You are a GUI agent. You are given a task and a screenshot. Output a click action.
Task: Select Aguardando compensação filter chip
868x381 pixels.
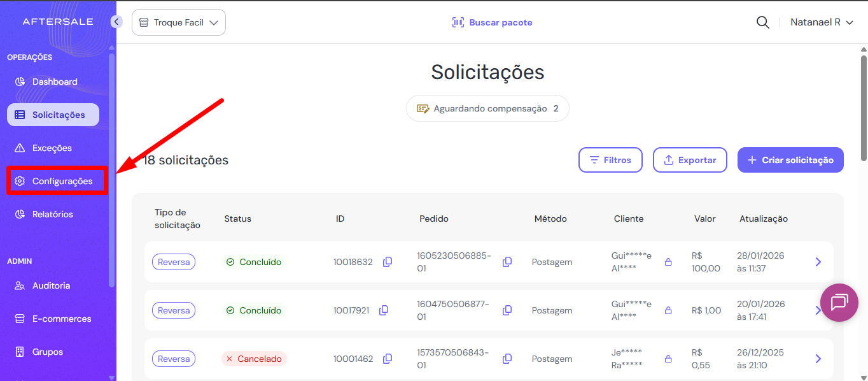tap(487, 108)
